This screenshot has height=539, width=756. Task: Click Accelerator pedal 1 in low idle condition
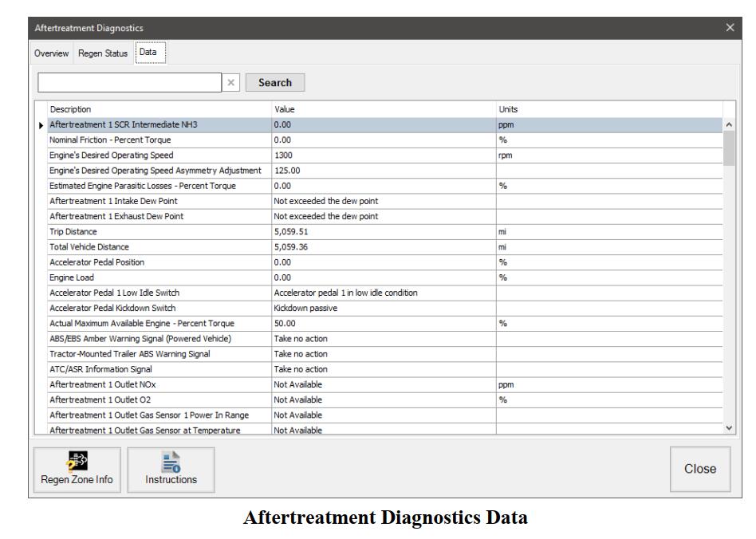[384, 293]
